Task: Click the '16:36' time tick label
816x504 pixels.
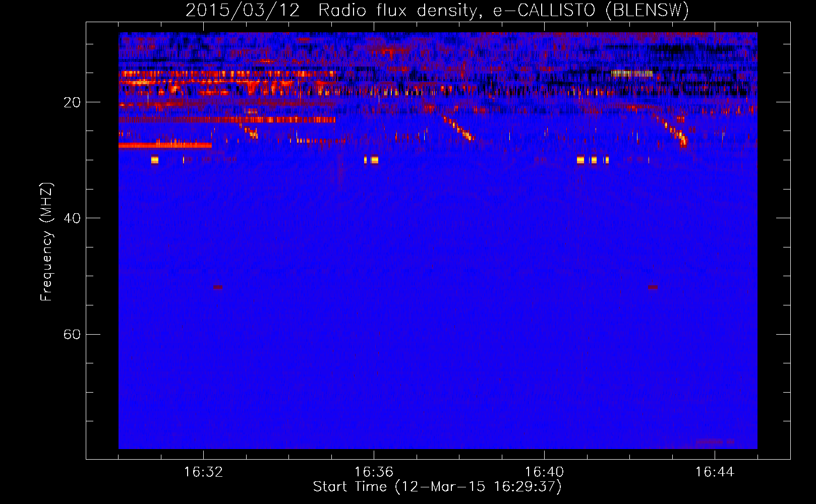Action: [x=374, y=472]
